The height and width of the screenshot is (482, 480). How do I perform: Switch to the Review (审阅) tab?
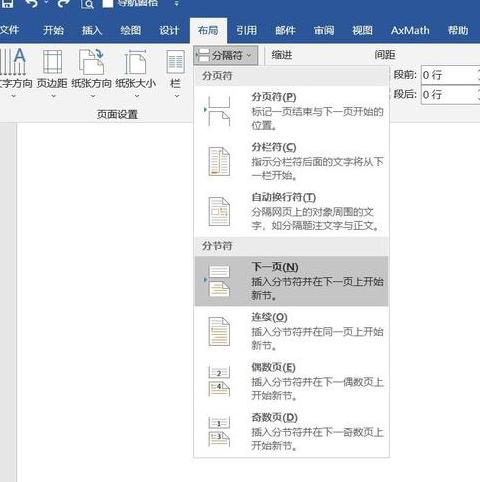pos(324,30)
